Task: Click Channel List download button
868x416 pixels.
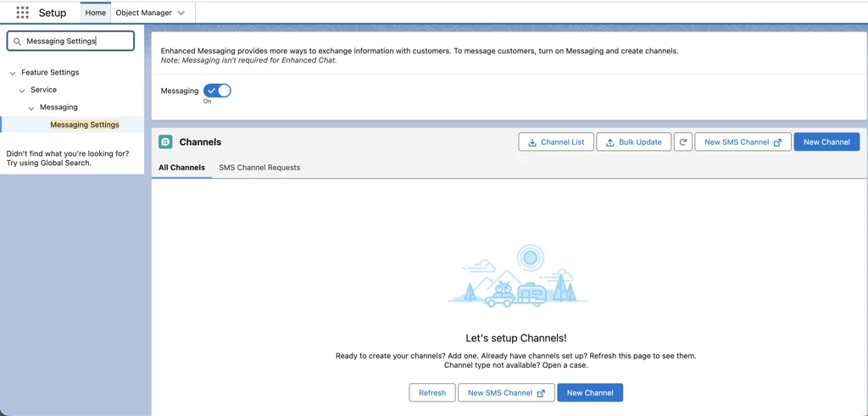Action: pyautogui.click(x=556, y=142)
